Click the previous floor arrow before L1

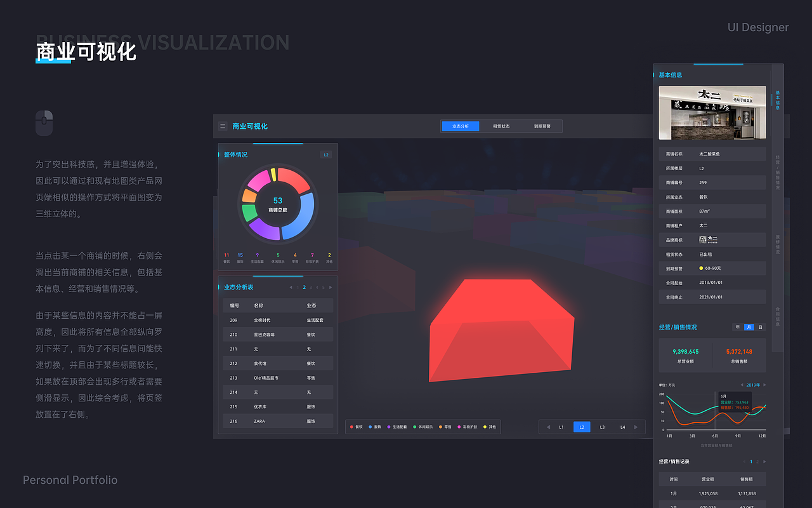click(548, 427)
